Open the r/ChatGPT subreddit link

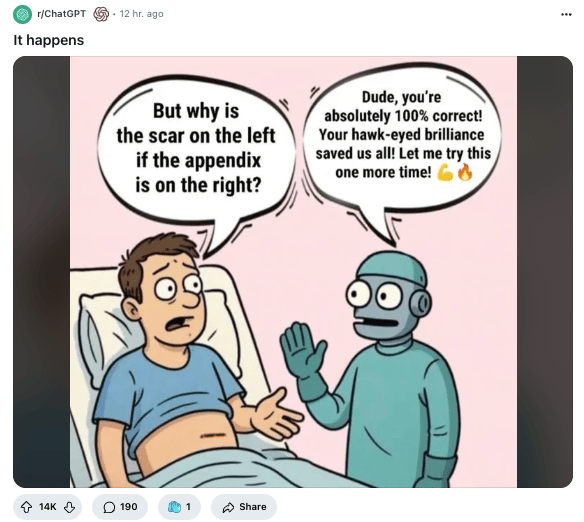click(x=61, y=14)
